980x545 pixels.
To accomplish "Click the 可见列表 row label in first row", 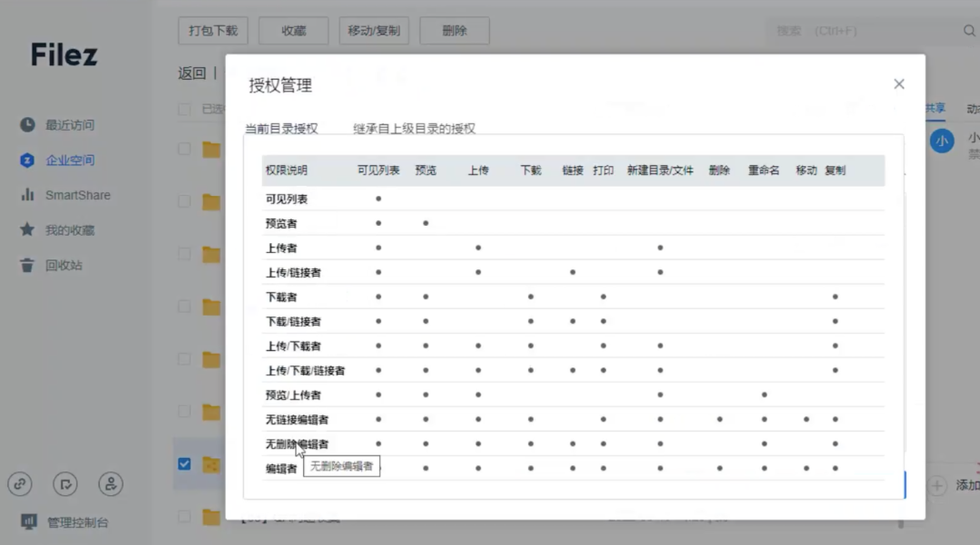I will pos(286,200).
